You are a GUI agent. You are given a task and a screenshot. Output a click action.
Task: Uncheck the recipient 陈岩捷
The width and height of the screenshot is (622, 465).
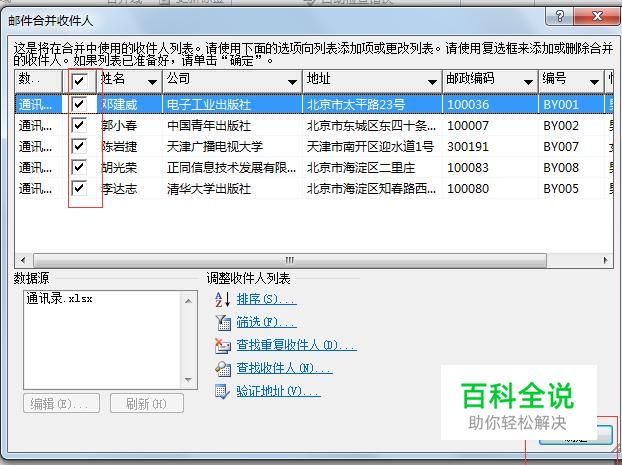click(79, 146)
